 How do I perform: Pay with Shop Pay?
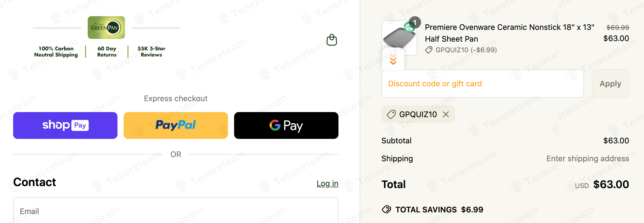click(65, 125)
